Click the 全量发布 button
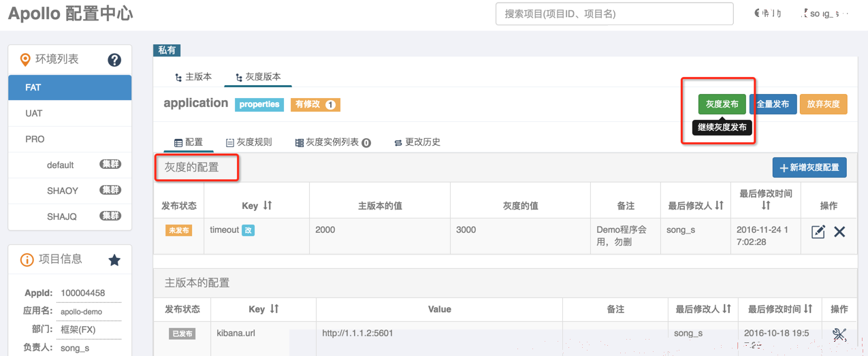The height and width of the screenshot is (356, 868). (773, 104)
